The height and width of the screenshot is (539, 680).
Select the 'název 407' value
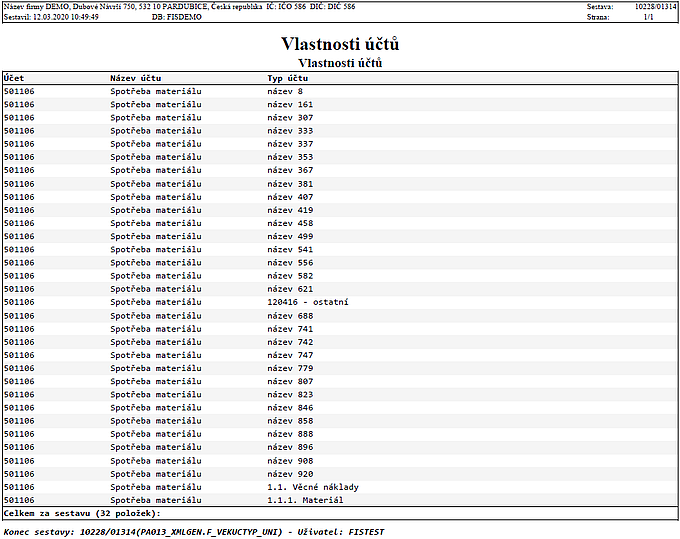click(x=290, y=197)
